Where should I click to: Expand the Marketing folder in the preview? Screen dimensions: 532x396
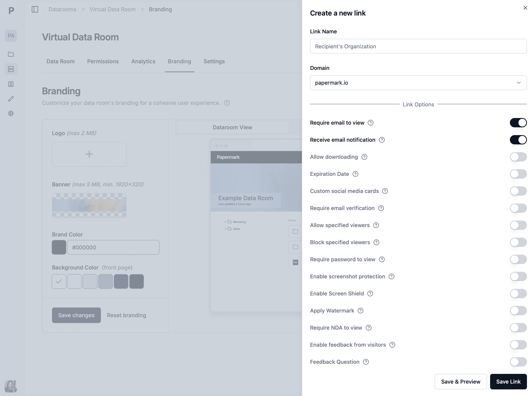click(225, 222)
